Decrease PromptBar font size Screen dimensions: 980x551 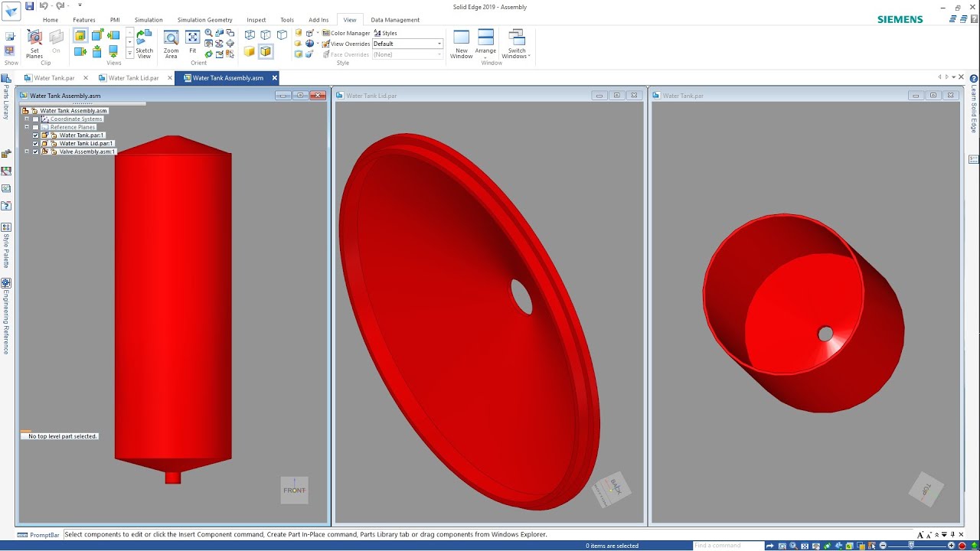click(x=929, y=535)
